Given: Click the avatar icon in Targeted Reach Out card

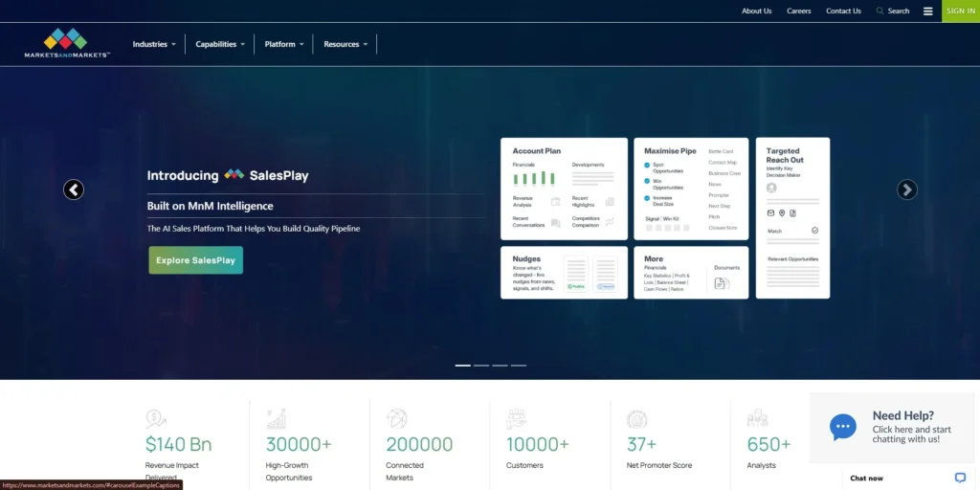Looking at the screenshot, I should (x=771, y=189).
